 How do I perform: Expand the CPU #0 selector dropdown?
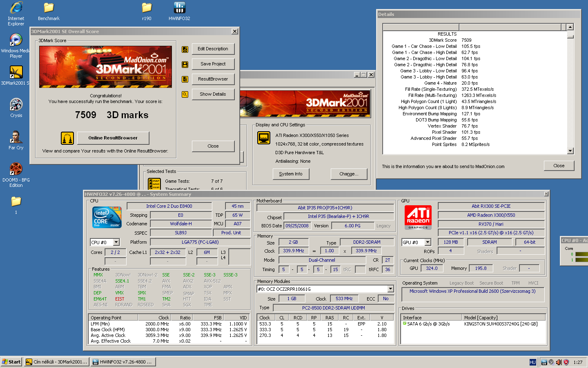(x=116, y=242)
